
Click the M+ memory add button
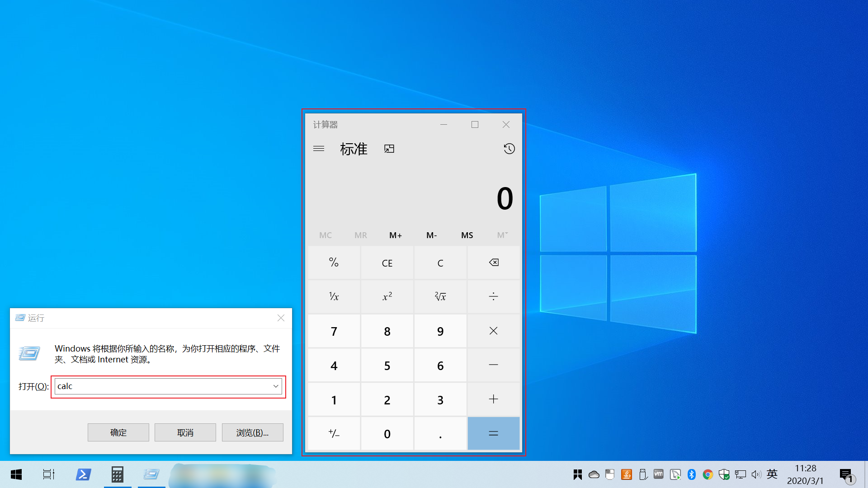[396, 235]
